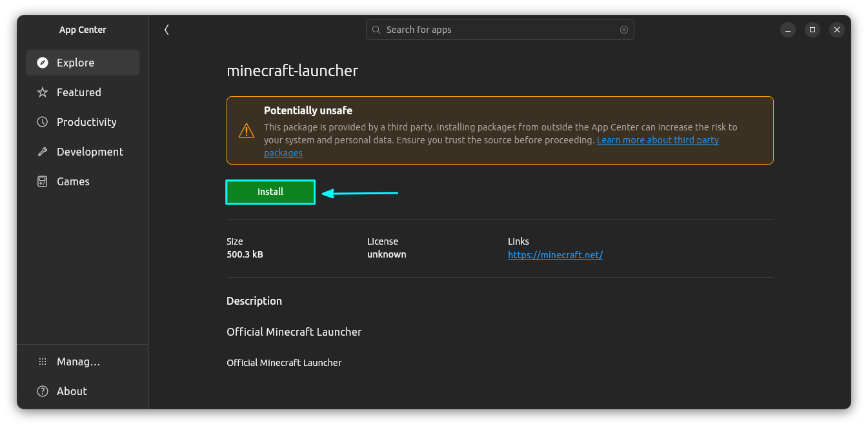Image resolution: width=868 pixels, height=428 pixels.
Task: Maximize the App Center window
Action: [x=812, y=30]
